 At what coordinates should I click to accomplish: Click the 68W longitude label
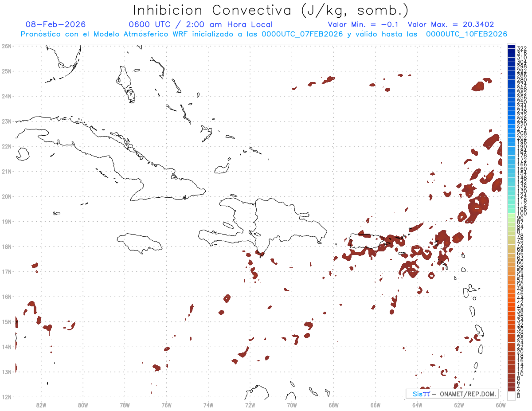[x=333, y=405]
